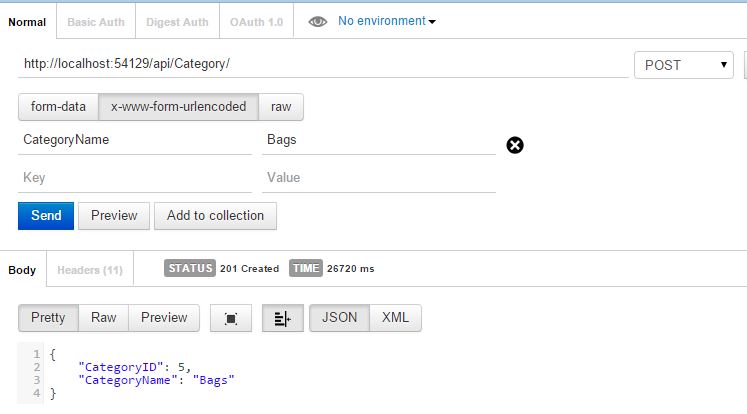
Task: Switch to the Digest Auth tab
Action: [x=177, y=21]
